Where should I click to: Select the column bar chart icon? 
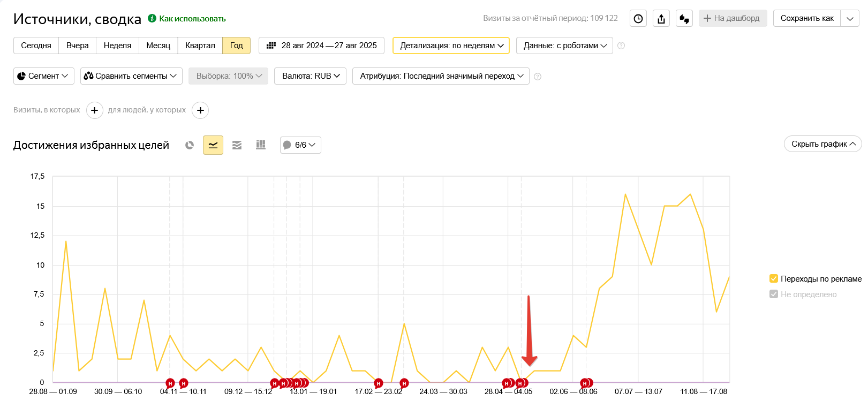(x=261, y=145)
